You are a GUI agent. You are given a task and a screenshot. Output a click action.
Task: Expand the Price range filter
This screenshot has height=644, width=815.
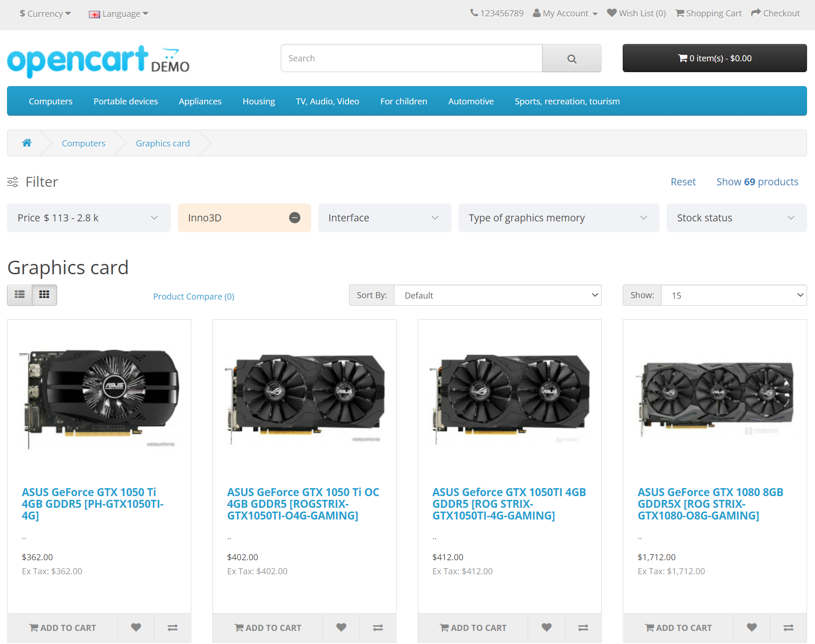tap(88, 218)
